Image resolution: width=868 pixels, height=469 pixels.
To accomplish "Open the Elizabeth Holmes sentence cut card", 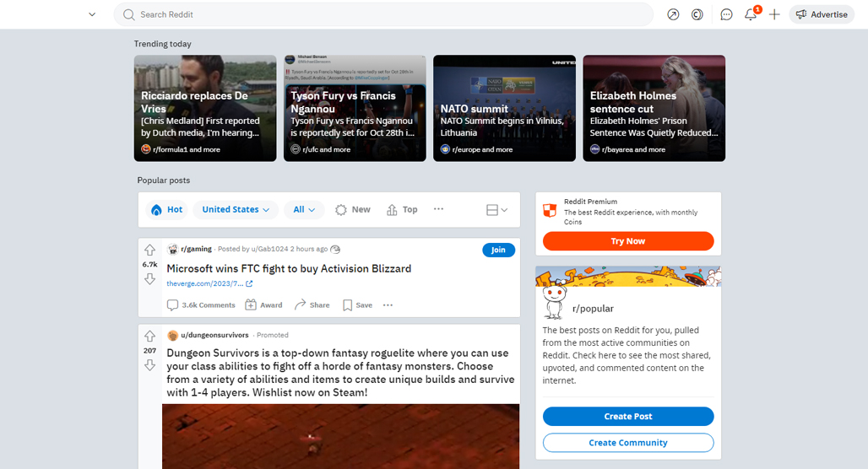I will (x=654, y=109).
